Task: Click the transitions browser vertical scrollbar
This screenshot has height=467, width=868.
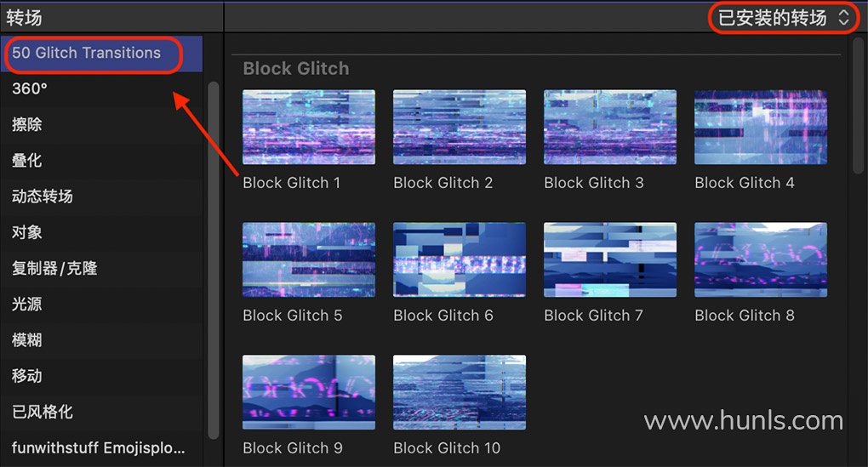Action: 858,105
